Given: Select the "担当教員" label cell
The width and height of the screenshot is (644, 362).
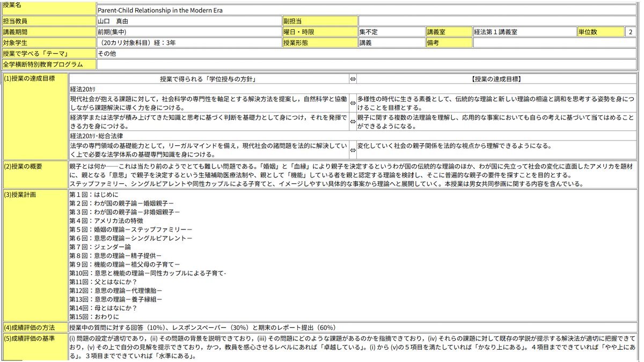Looking at the screenshot, I should tap(49, 21).
